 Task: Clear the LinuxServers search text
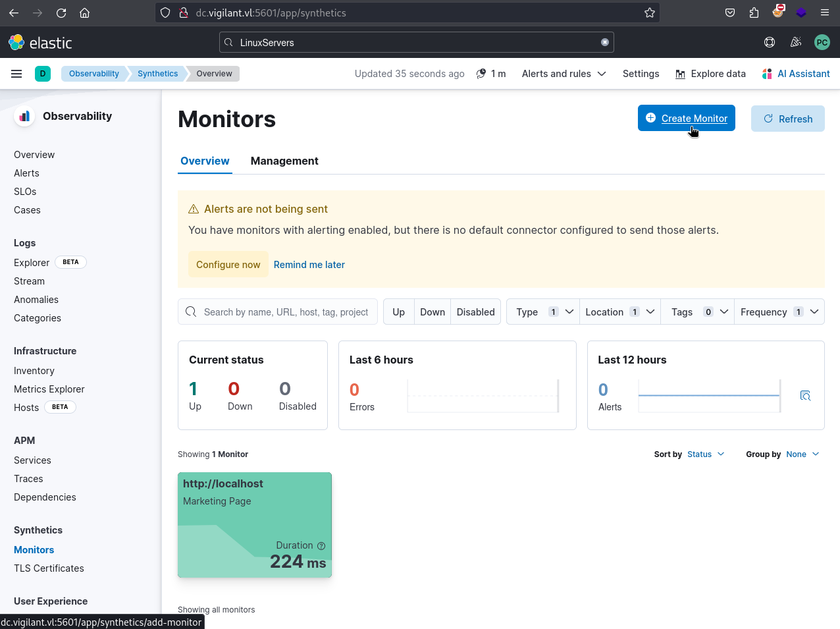tap(605, 42)
